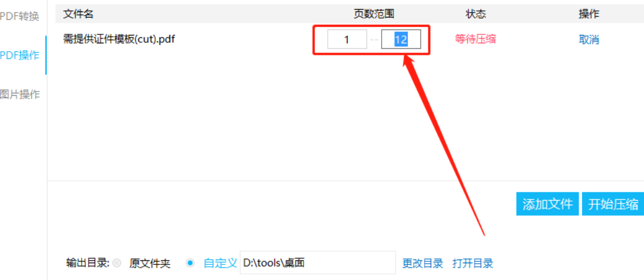644x280 pixels.
Task: Click the 文件名 column header
Action: point(78,14)
